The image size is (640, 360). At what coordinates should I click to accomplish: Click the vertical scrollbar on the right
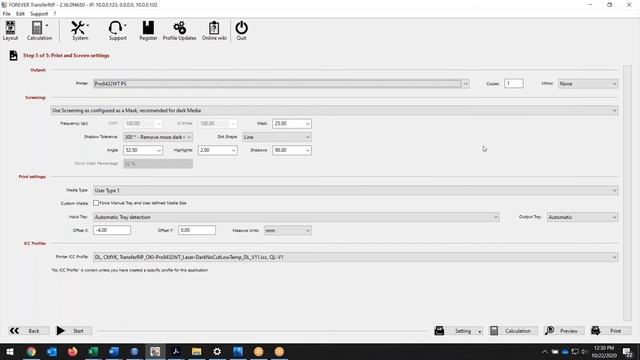(x=627, y=193)
